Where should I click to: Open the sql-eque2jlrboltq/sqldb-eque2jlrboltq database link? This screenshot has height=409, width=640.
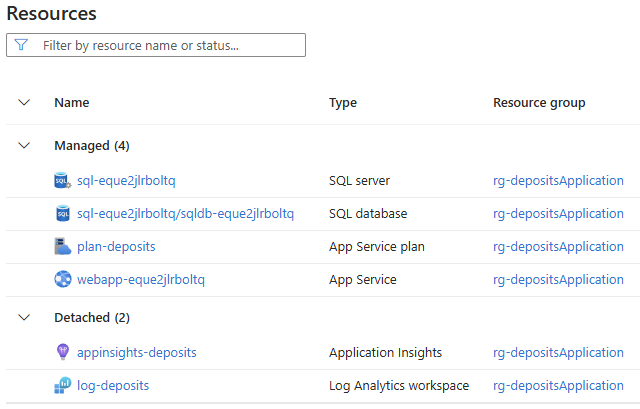[185, 214]
